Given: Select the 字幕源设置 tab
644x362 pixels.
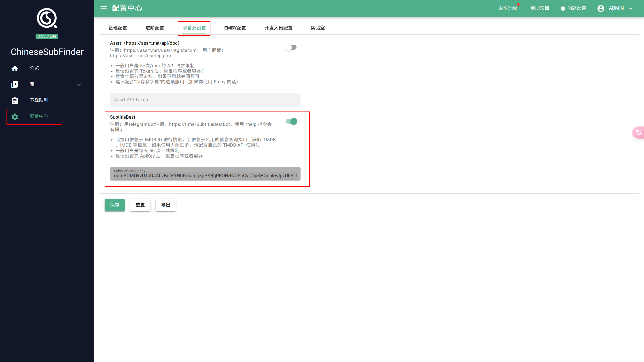Looking at the screenshot, I should (194, 28).
